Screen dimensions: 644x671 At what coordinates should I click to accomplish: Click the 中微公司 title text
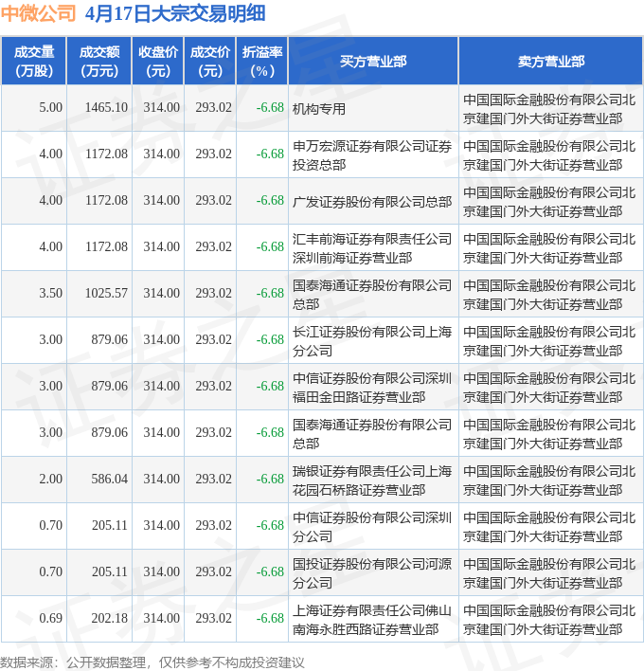tap(40, 13)
